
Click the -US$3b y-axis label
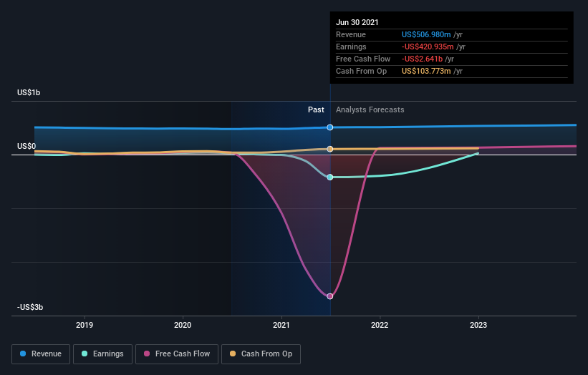pos(30,307)
